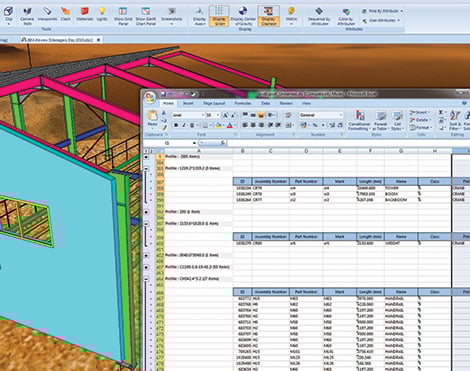
Task: Click the red font color swatch
Action: point(230,125)
